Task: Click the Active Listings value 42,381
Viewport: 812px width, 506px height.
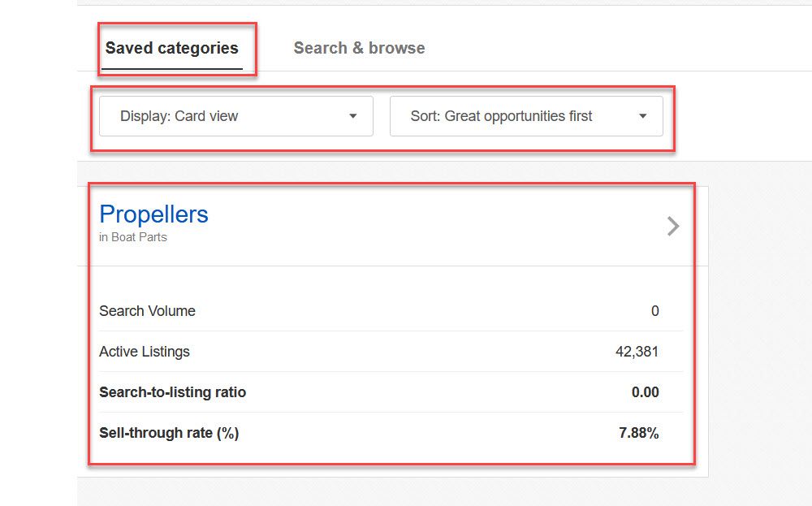Action: 637,352
